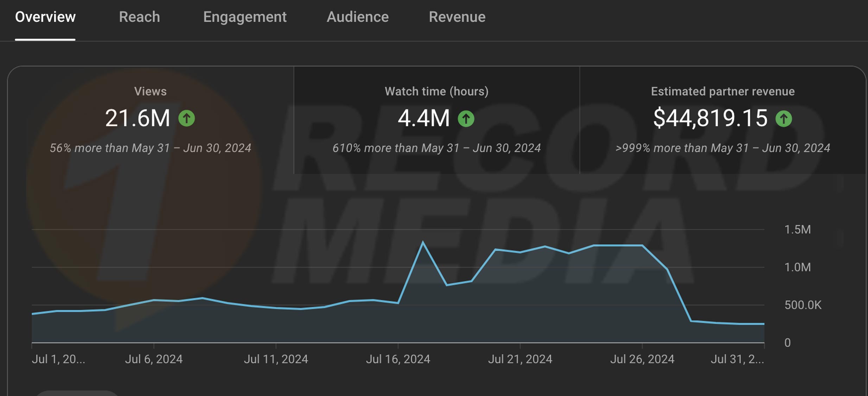Viewport: 868px width, 396px height.
Task: Select the Watch time (hours) card
Action: pyautogui.click(x=436, y=120)
